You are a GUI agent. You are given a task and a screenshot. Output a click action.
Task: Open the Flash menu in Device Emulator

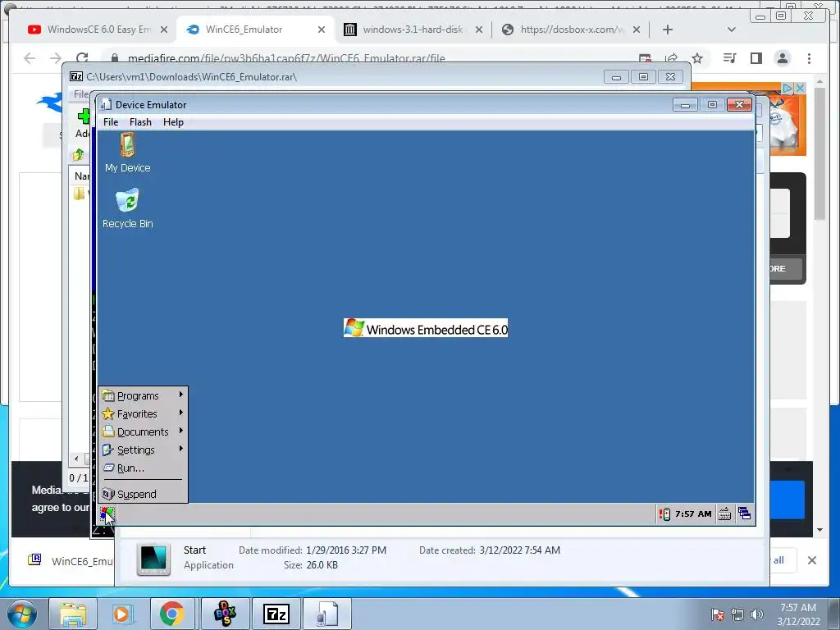click(140, 122)
